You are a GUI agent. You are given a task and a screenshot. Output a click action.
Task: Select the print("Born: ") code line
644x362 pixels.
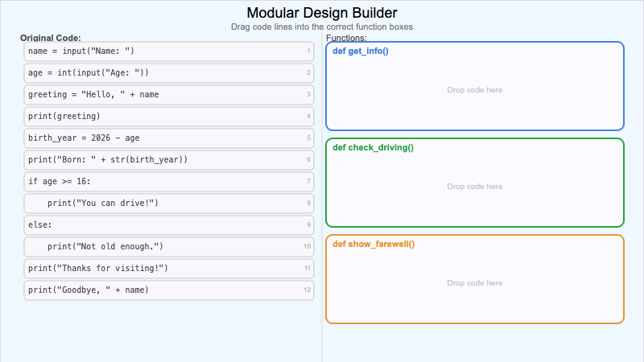tap(169, 160)
